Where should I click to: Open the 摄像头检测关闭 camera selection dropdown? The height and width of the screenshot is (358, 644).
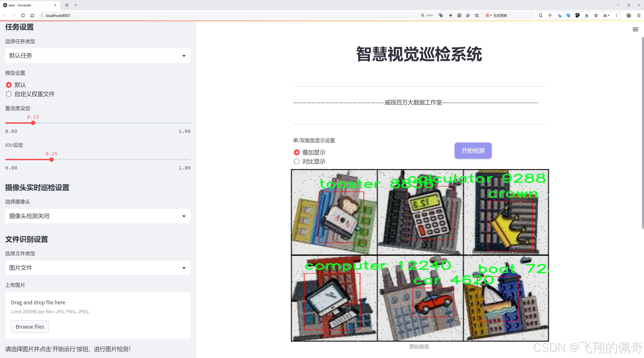(x=98, y=216)
